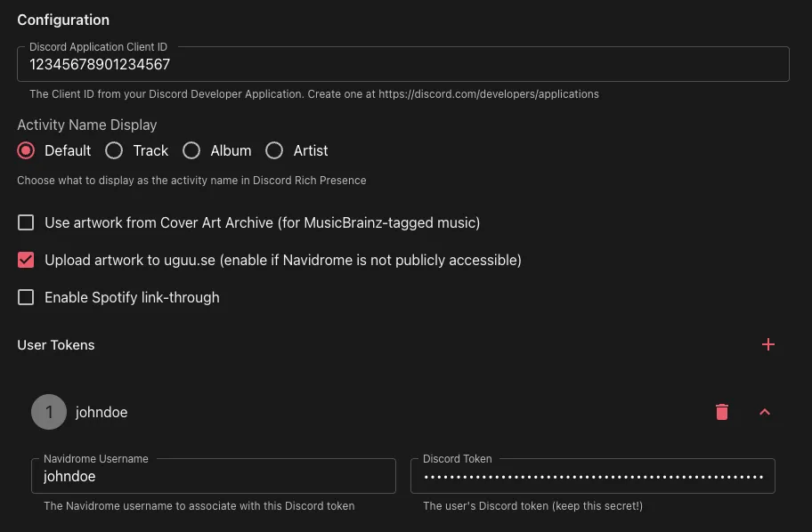Viewport: 812px width, 532px height.
Task: Add a new user token with plus icon
Action: tap(768, 345)
